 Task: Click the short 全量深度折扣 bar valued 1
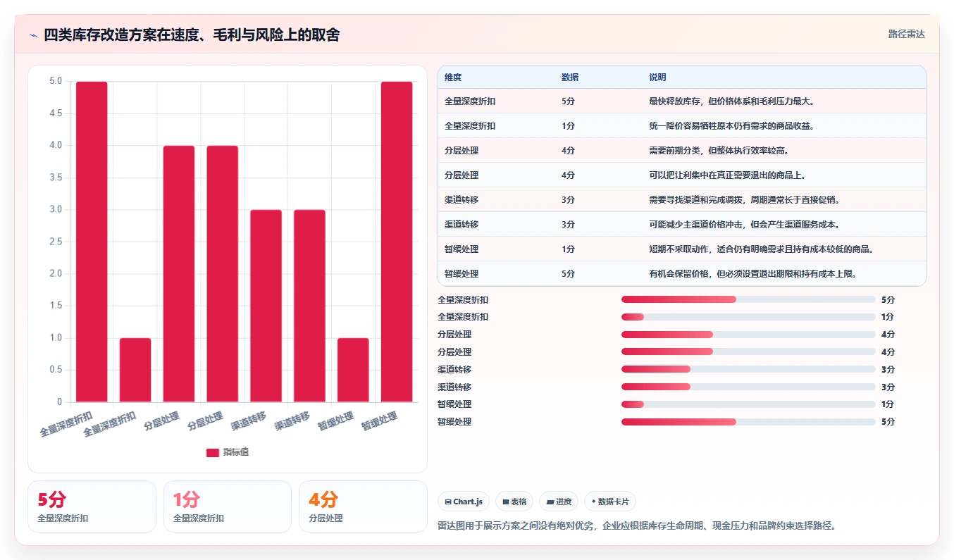[135, 370]
